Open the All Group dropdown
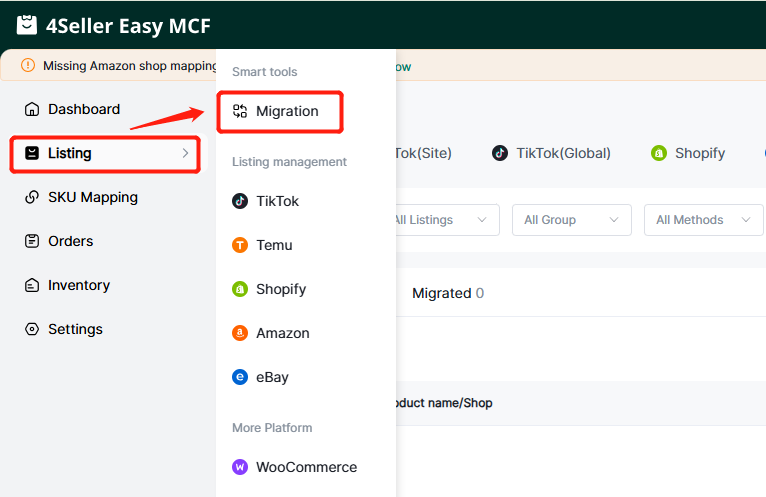Viewport: 766px width, 497px height. [571, 220]
